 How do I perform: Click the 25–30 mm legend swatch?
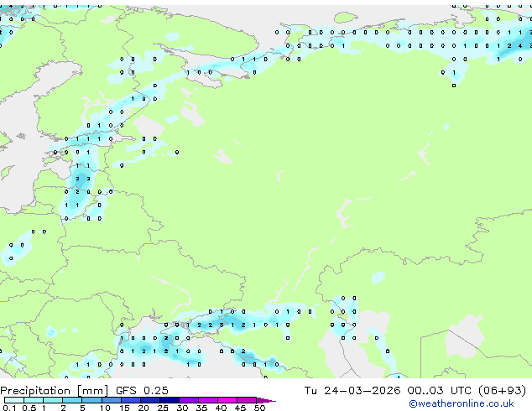[x=169, y=400]
